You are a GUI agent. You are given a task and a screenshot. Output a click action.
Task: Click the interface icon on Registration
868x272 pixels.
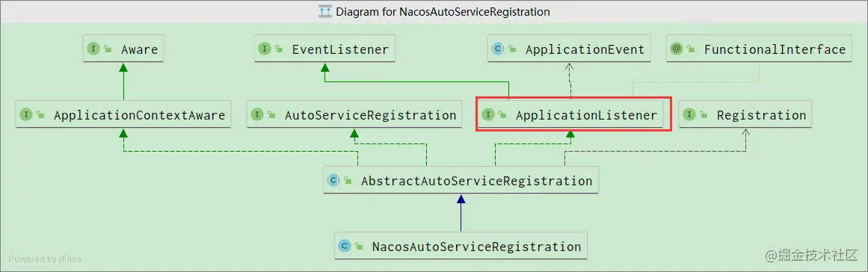[689, 114]
